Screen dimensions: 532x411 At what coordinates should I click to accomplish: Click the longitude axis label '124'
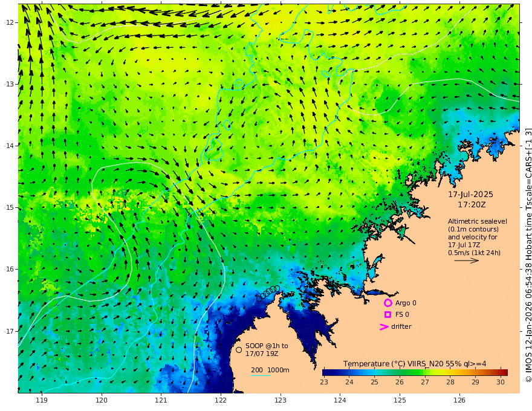(340, 401)
